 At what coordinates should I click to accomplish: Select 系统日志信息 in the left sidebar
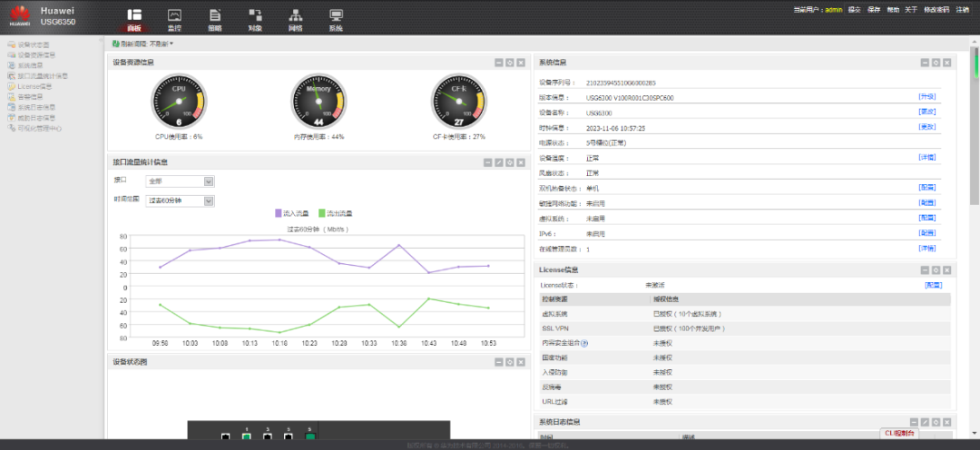tap(36, 108)
